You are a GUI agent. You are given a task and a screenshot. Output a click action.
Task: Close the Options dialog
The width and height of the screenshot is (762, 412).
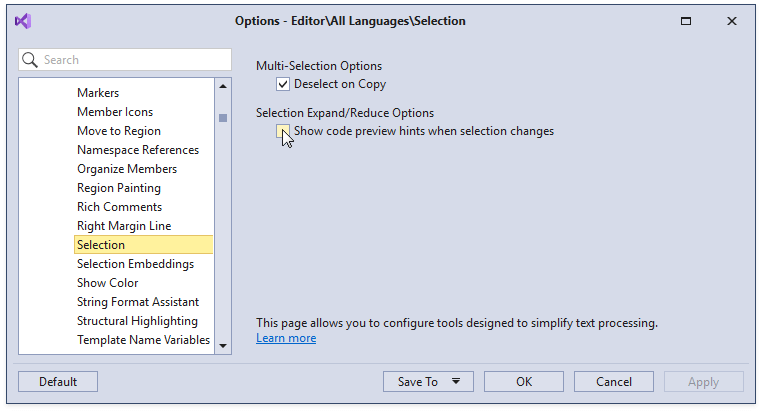(x=731, y=20)
